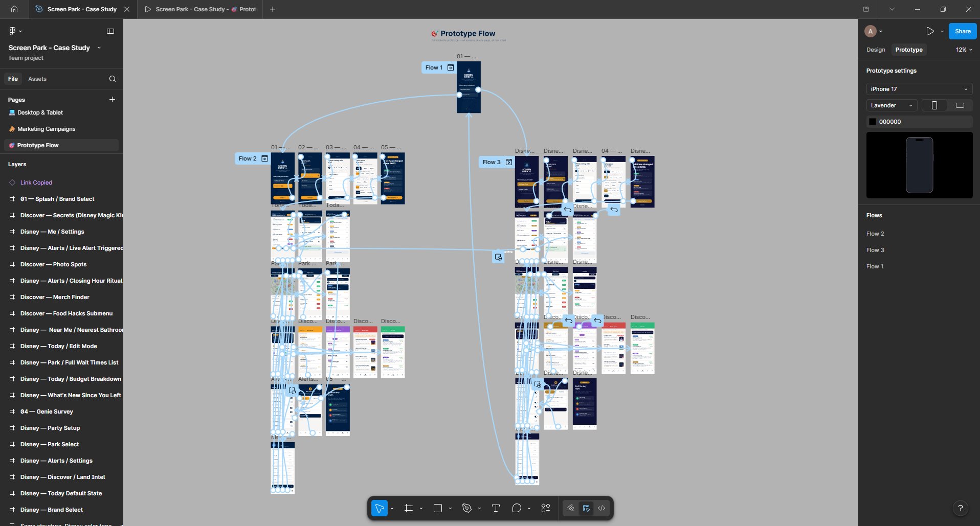Open the Figma home icon
980x526 pixels.
point(14,9)
